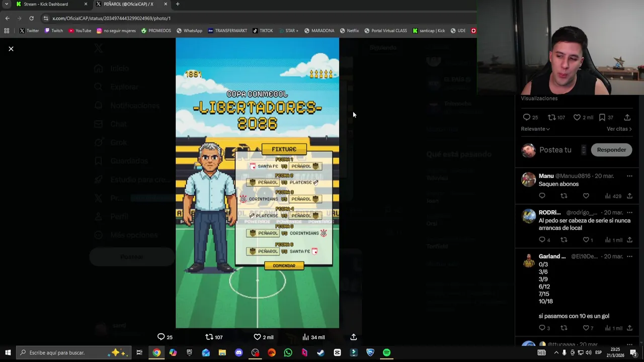Reply to Manu's comment
This screenshot has width=644, height=362.
pos(542,196)
